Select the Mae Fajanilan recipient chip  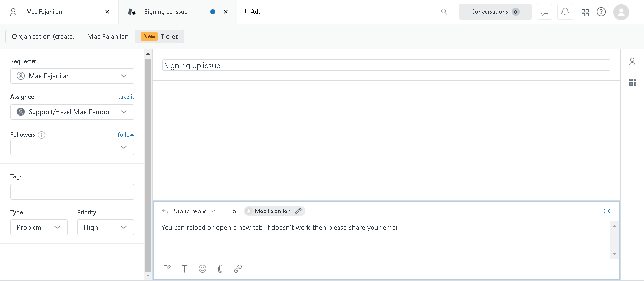tap(274, 211)
